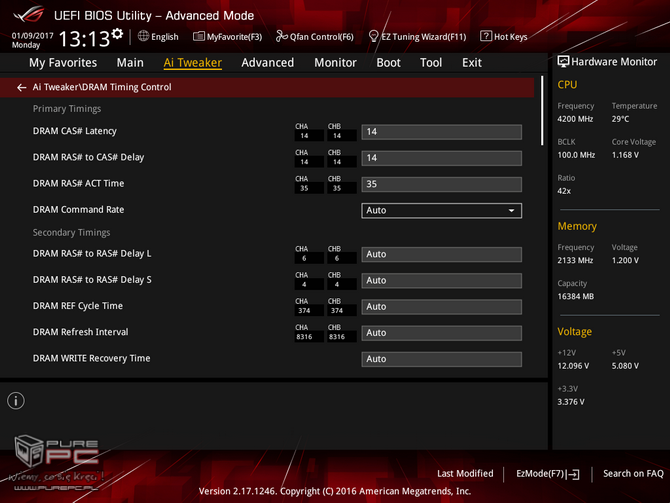Open settings gear next to the clock
This screenshot has width=670, height=503.
pos(118,34)
